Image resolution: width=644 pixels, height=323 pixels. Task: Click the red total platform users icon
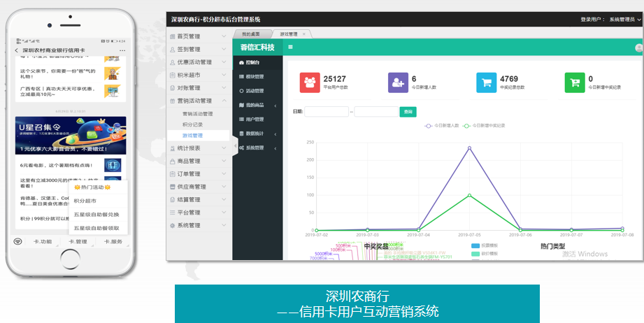(310, 82)
